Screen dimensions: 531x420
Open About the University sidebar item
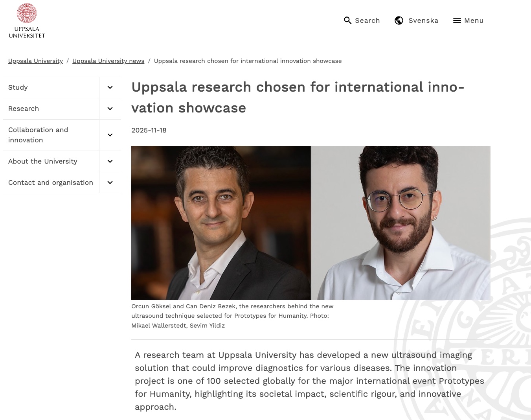pyautogui.click(x=51, y=161)
